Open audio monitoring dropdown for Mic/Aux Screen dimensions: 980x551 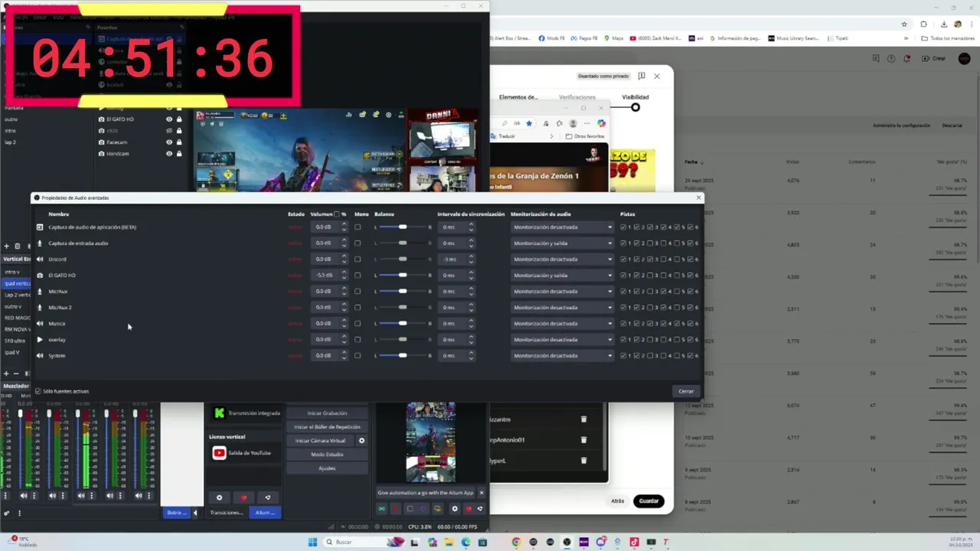(x=563, y=292)
